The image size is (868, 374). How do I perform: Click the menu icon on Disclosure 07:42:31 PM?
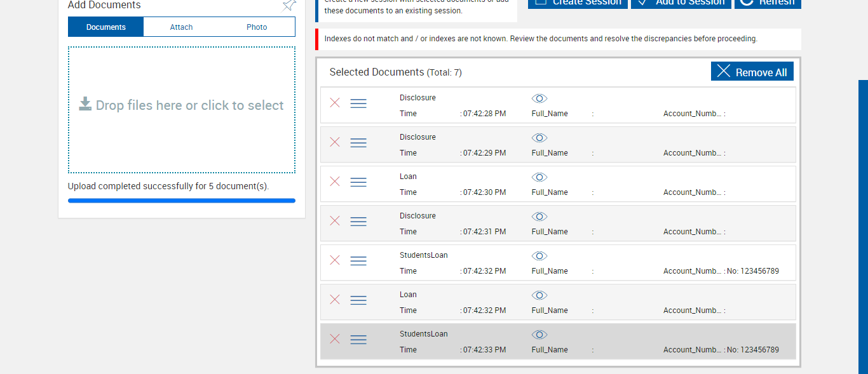tap(358, 222)
